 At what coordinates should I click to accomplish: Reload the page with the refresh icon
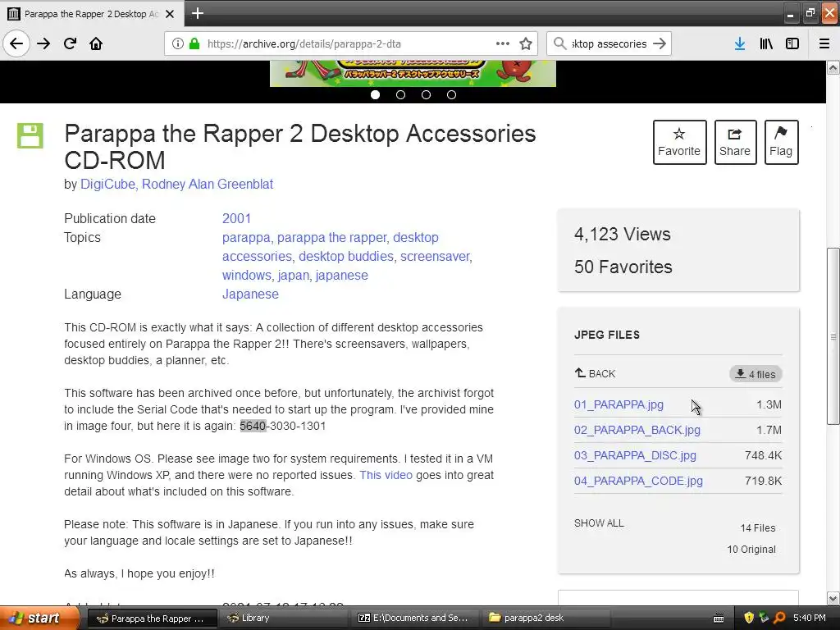click(x=70, y=43)
